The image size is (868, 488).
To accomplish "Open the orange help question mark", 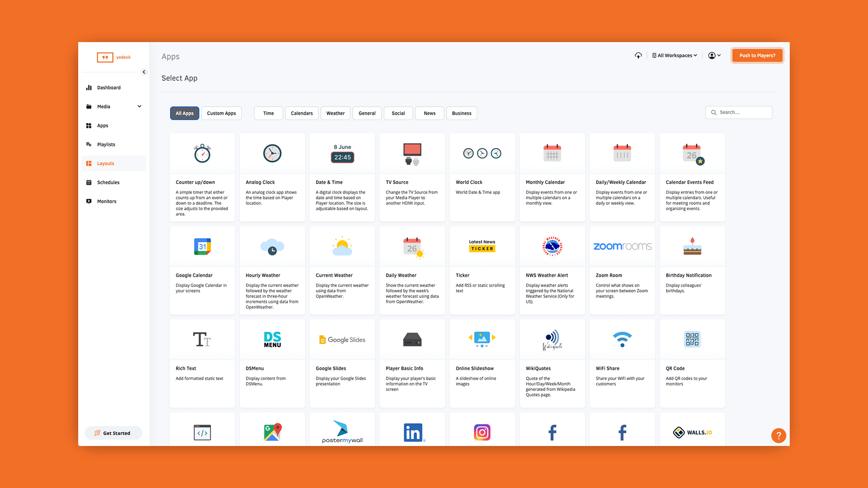I will pyautogui.click(x=778, y=436).
